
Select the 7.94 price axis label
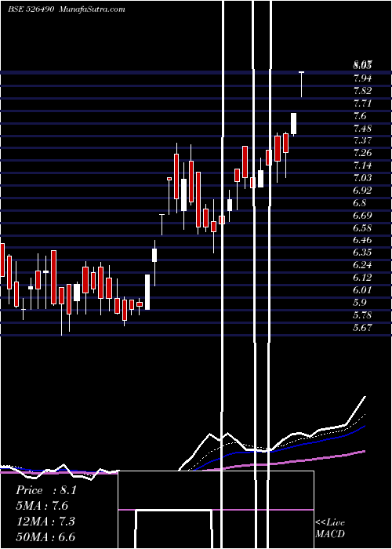tap(362, 78)
